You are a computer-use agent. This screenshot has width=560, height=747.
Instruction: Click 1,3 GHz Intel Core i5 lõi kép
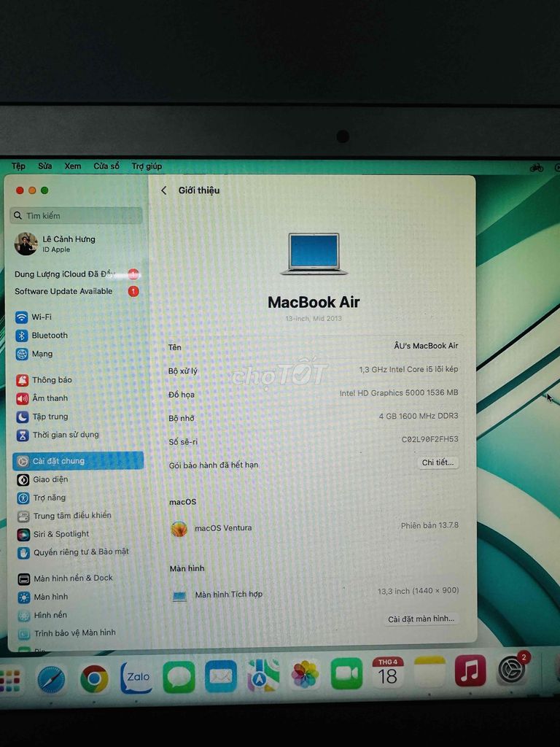[x=408, y=369]
